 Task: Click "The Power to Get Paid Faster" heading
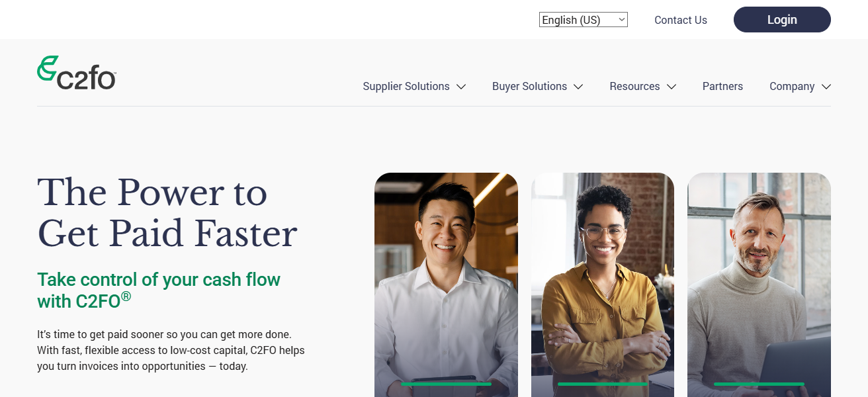pyautogui.click(x=167, y=213)
